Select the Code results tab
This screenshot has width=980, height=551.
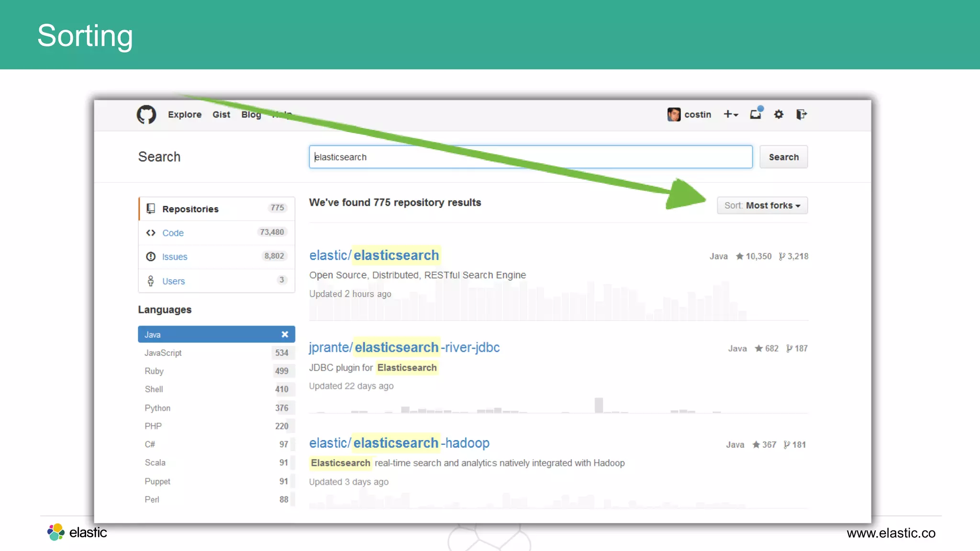tap(217, 232)
